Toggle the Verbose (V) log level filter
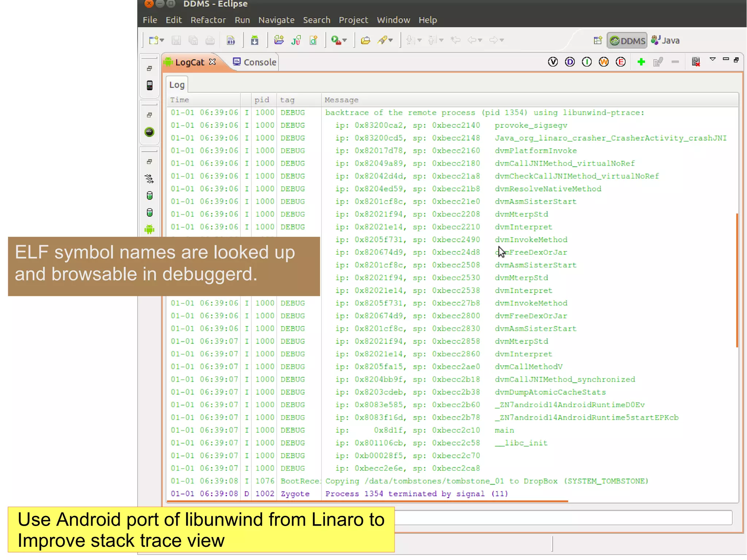747x560 pixels. [x=553, y=62]
